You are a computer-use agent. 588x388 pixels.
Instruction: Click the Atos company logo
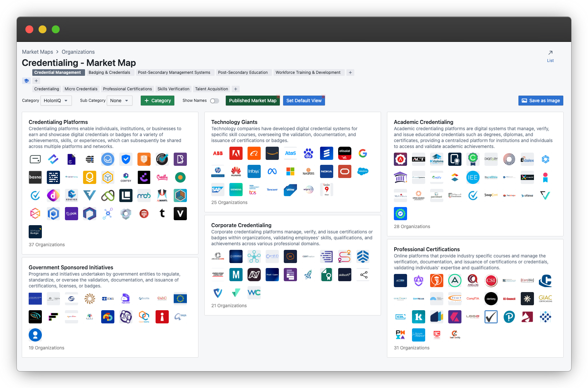click(290, 153)
